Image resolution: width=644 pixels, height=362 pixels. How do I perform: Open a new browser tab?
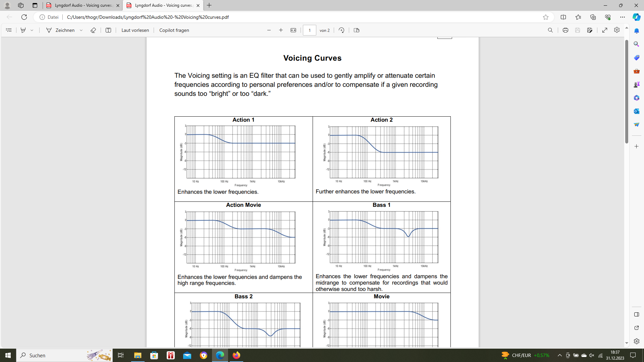click(x=209, y=5)
